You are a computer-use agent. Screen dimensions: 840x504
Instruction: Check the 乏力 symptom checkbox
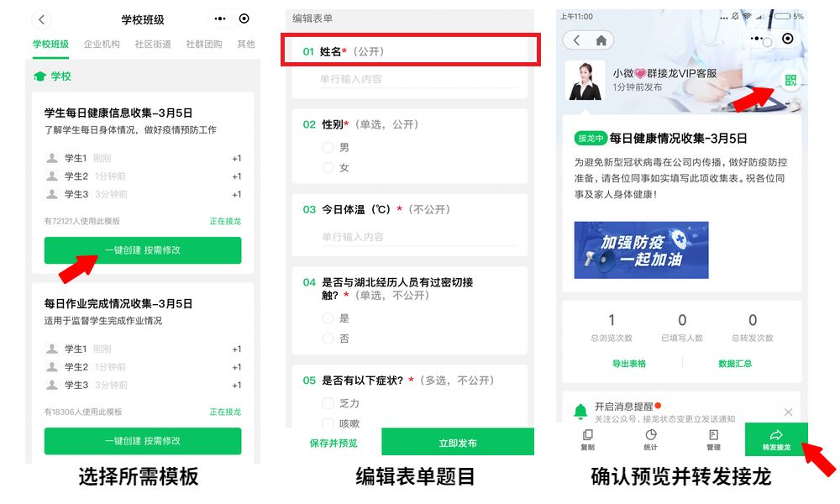pos(328,403)
